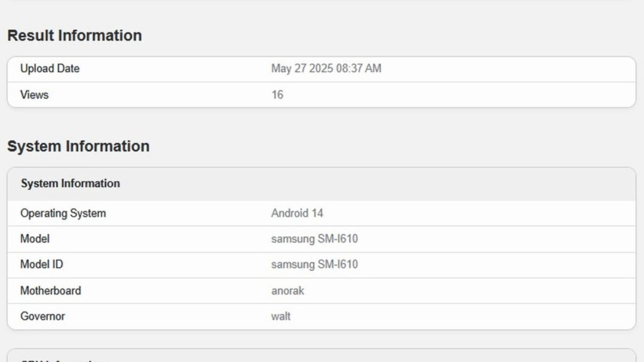
Task: Click the Result Information heading
Action: pyautogui.click(x=75, y=35)
